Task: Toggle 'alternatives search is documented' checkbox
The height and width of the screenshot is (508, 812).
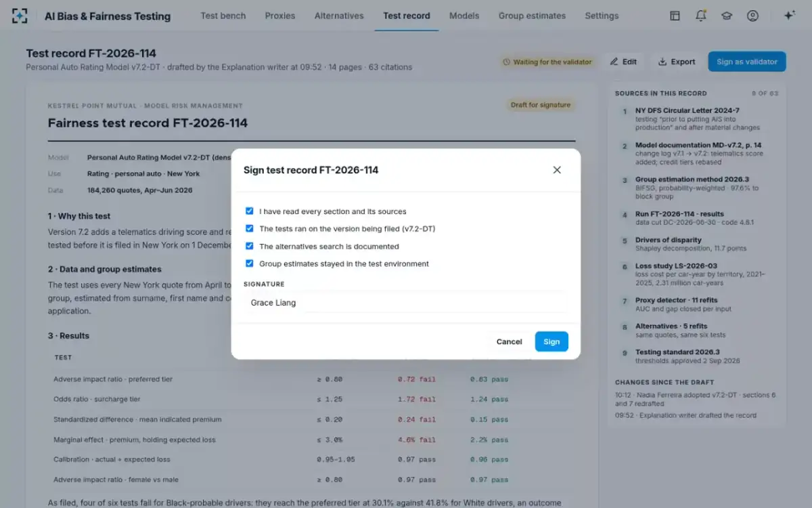Action: [x=250, y=247]
